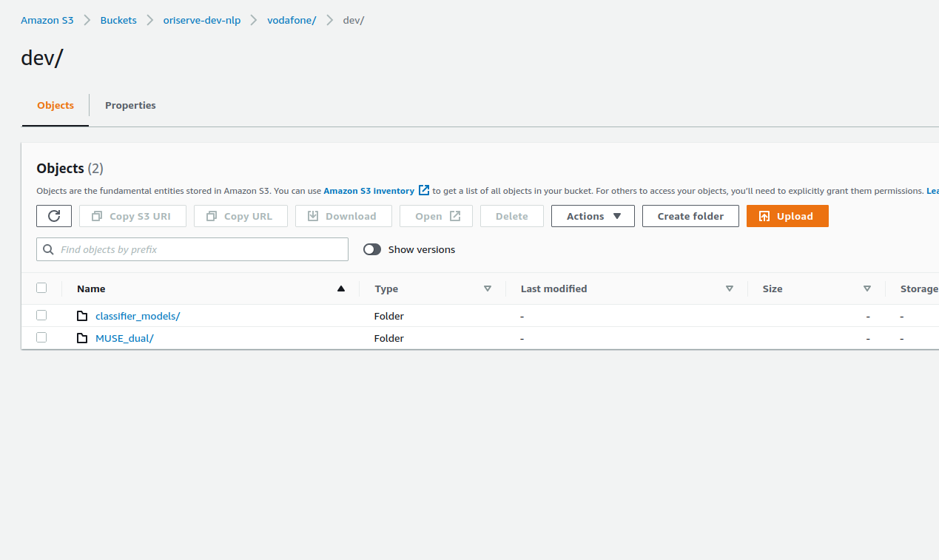Tick the select-all checkbox in table header
Viewport: 939px width, 560px height.
pyautogui.click(x=41, y=288)
